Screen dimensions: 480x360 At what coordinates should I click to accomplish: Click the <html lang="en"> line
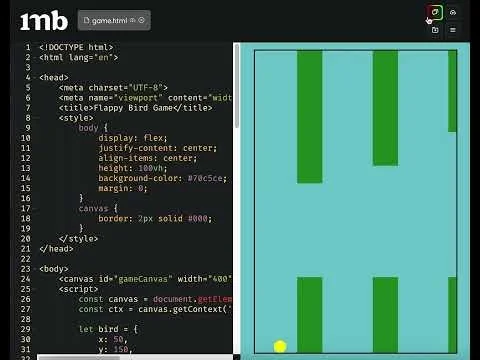point(79,58)
